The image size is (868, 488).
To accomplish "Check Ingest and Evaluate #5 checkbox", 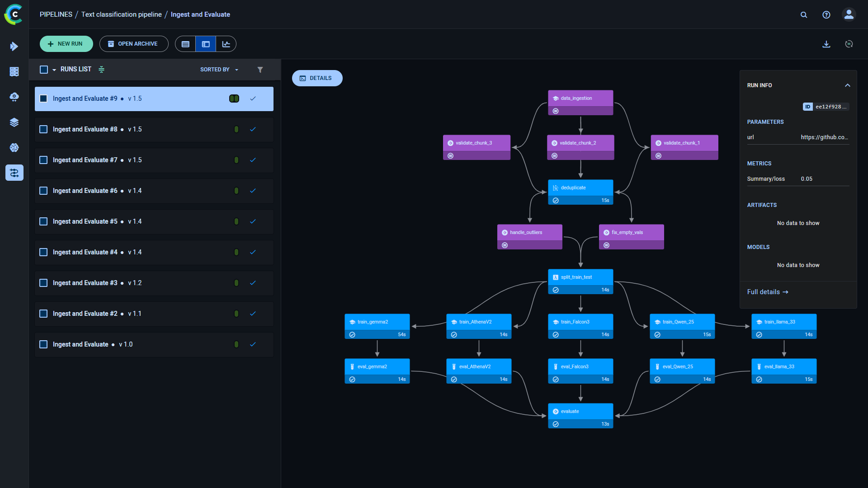I will click(x=43, y=221).
